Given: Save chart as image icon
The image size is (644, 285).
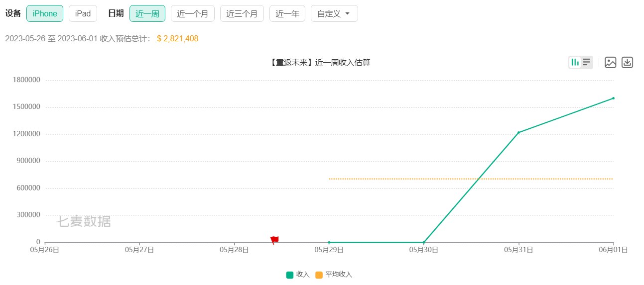Looking at the screenshot, I should coord(611,62).
